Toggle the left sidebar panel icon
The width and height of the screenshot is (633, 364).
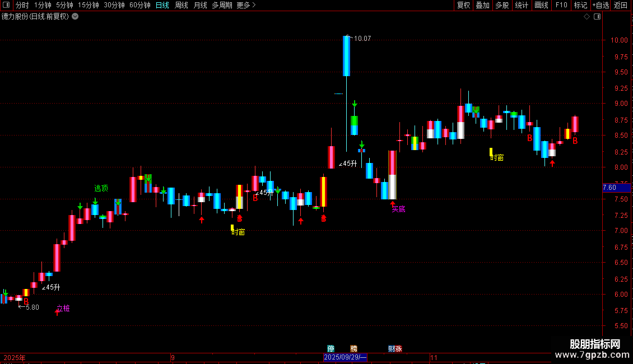6,5
